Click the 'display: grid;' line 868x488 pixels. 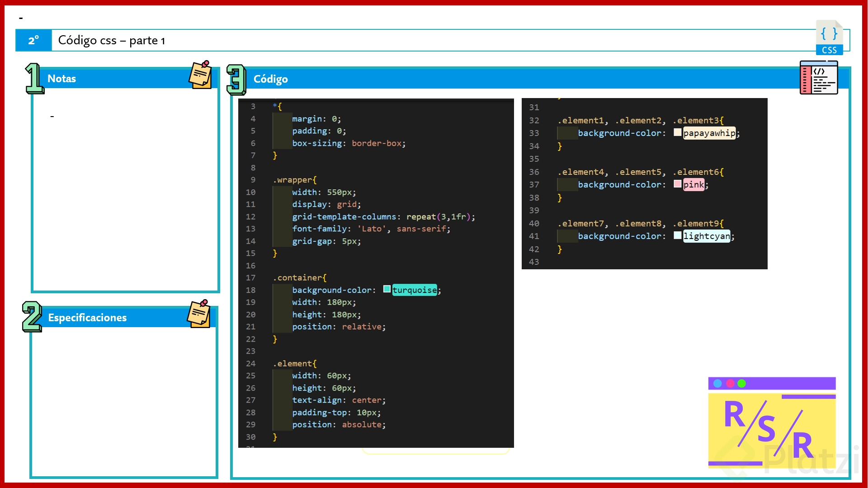click(x=326, y=204)
